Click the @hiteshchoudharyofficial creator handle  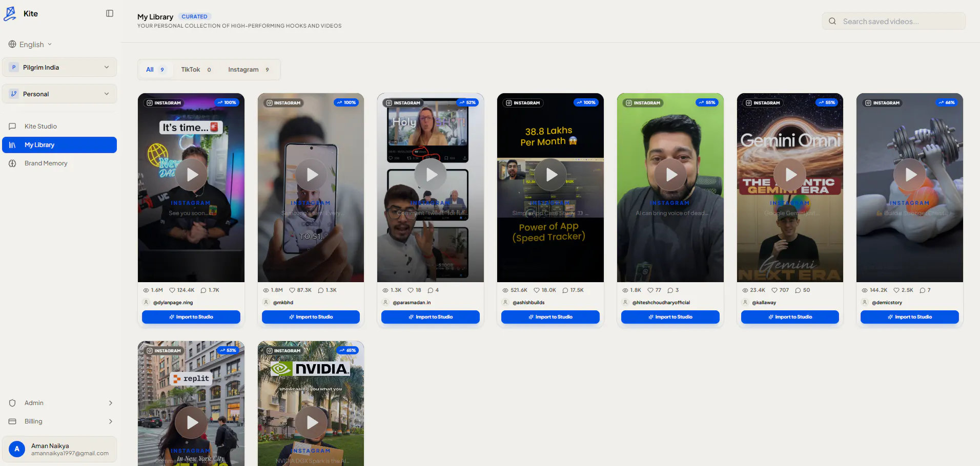pos(661,303)
